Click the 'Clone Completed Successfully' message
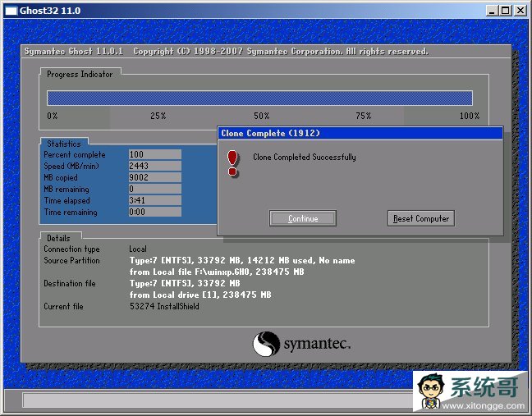The width and height of the screenshot is (532, 416). click(305, 157)
